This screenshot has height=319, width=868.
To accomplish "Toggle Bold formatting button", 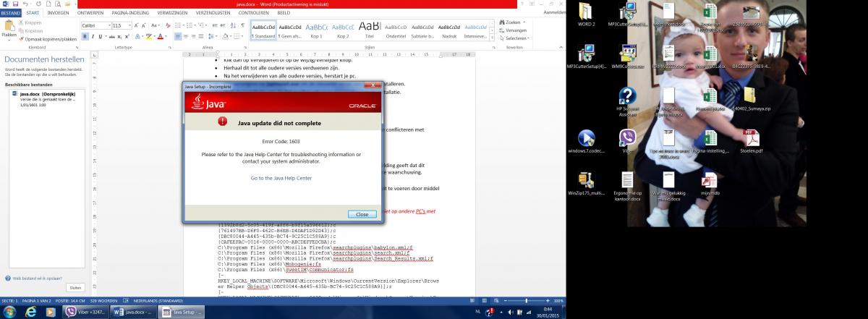I will pyautogui.click(x=85, y=36).
